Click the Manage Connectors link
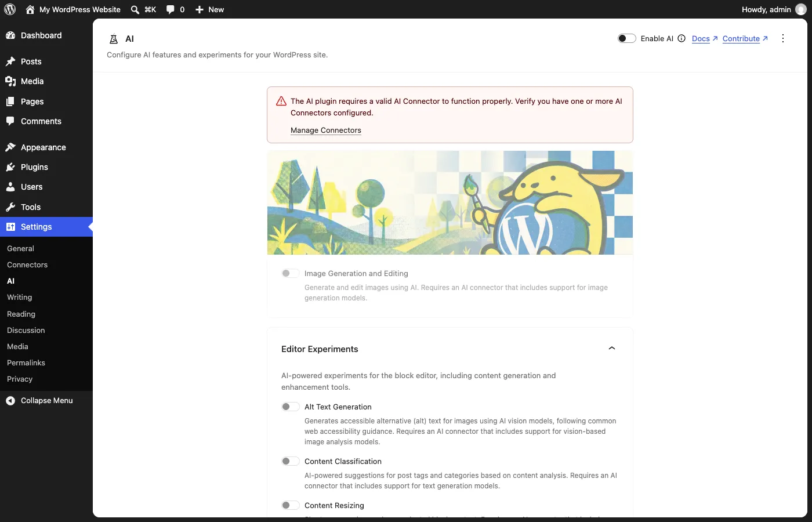 coord(326,130)
